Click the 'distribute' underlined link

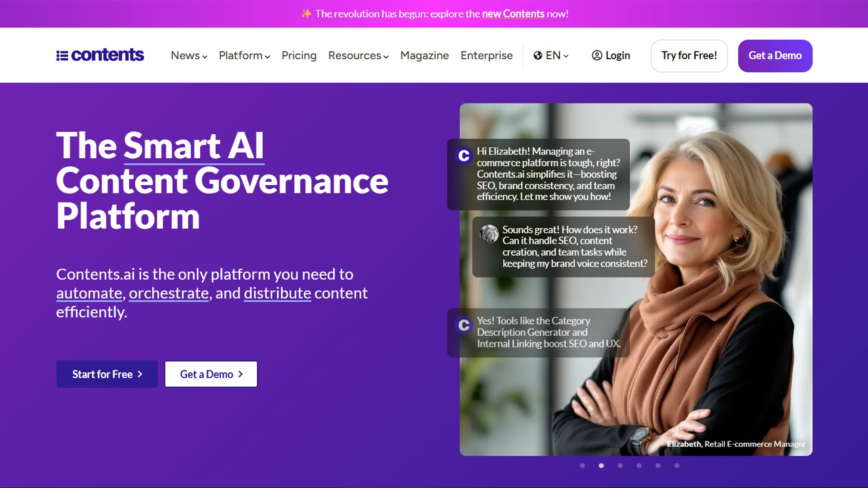(278, 293)
